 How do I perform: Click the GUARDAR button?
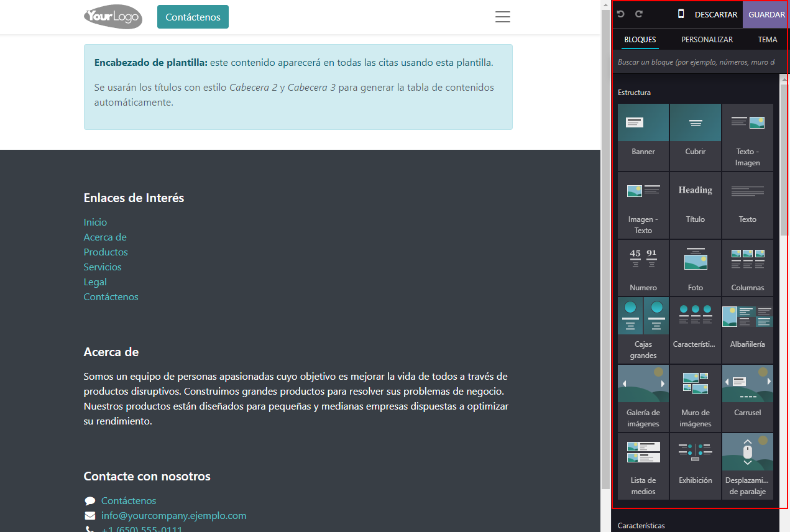click(766, 14)
